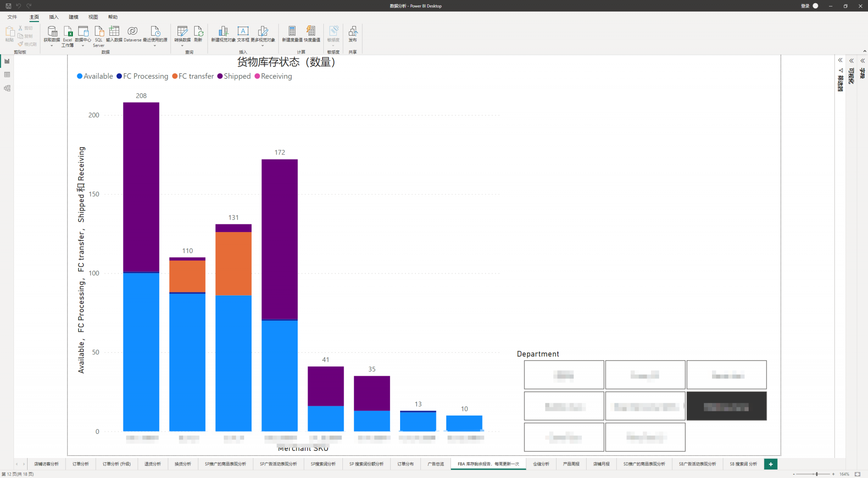
Task: Click New Measure (新建度量值) icon
Action: point(292,31)
